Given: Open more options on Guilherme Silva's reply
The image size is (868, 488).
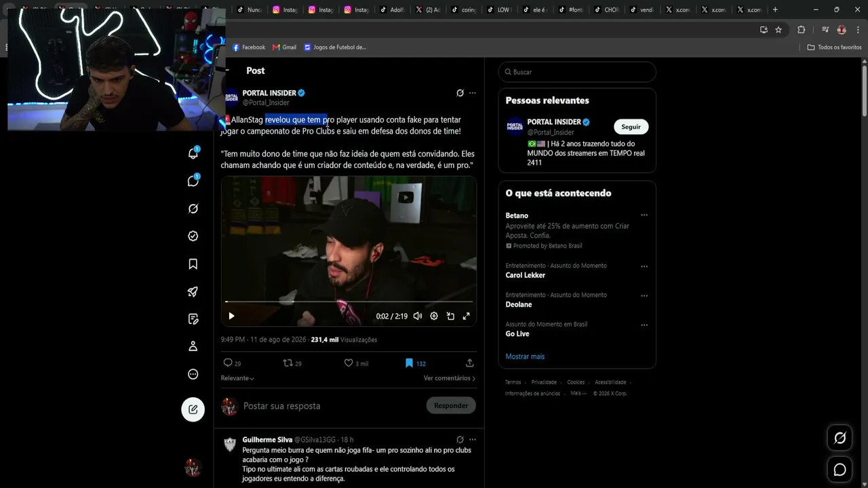Looking at the screenshot, I should pyautogui.click(x=473, y=439).
